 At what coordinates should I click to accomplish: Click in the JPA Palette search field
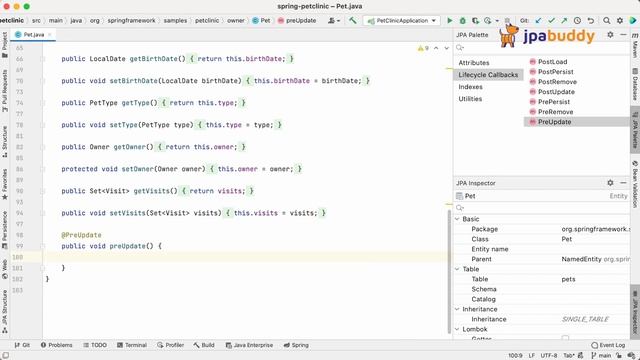[x=541, y=48]
